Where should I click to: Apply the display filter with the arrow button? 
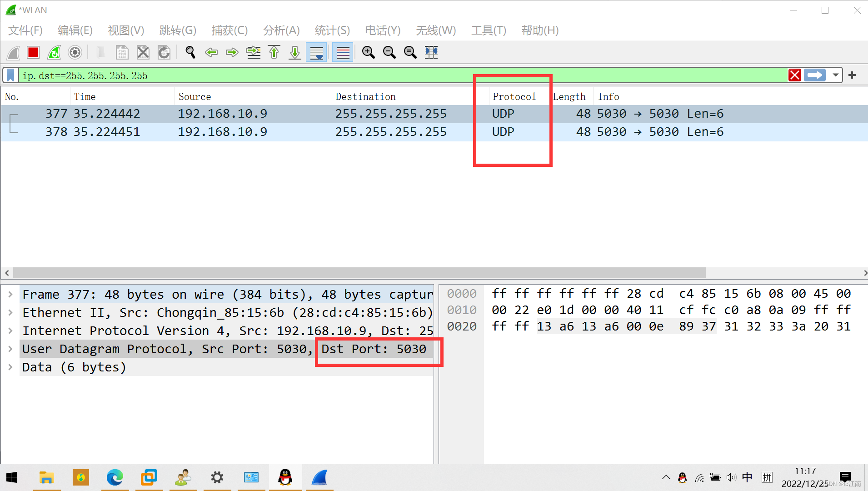point(815,75)
